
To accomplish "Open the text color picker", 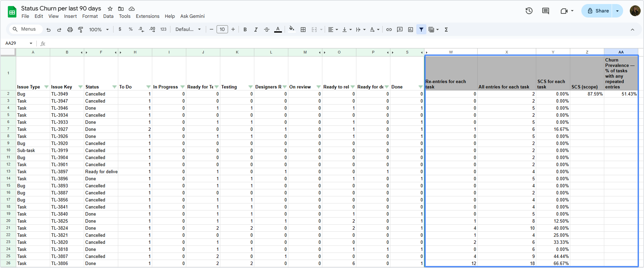I will (x=278, y=30).
